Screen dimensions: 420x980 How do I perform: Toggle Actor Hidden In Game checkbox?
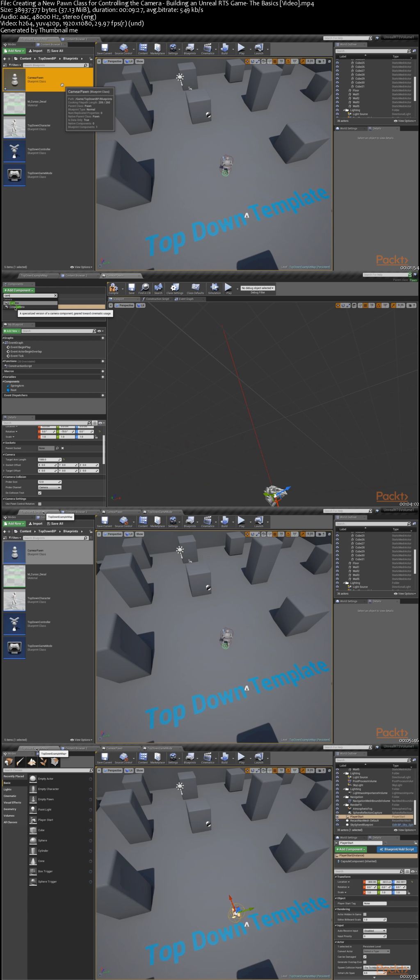click(365, 914)
